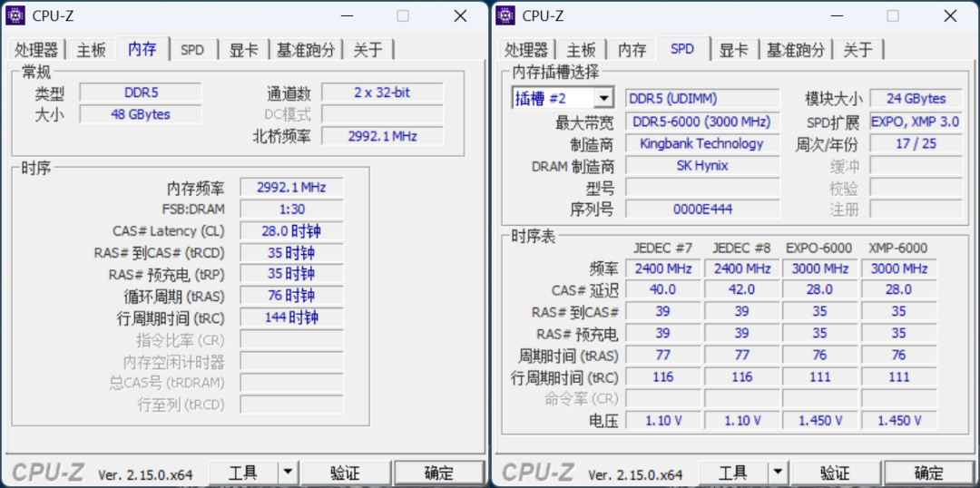This screenshot has height=488, width=980.
Task: Switch to 内存 tab in right window
Action: (632, 50)
